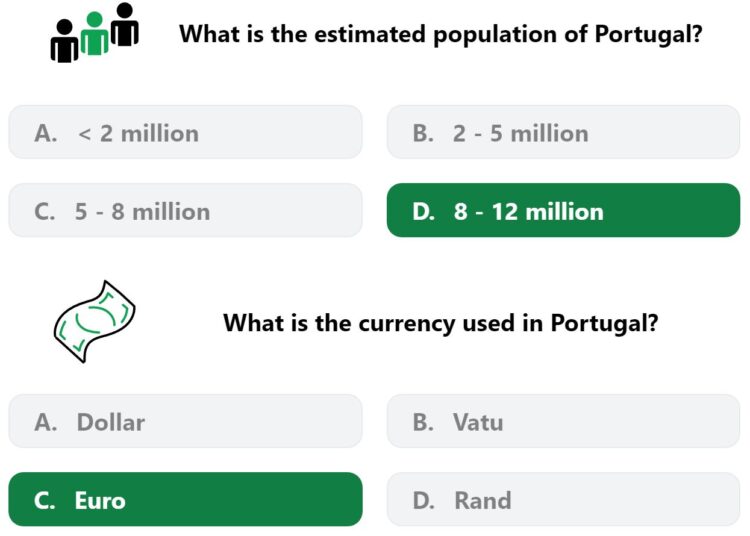The height and width of the screenshot is (536, 750).
Task: Select the Vatu currency option
Action: pyautogui.click(x=563, y=421)
